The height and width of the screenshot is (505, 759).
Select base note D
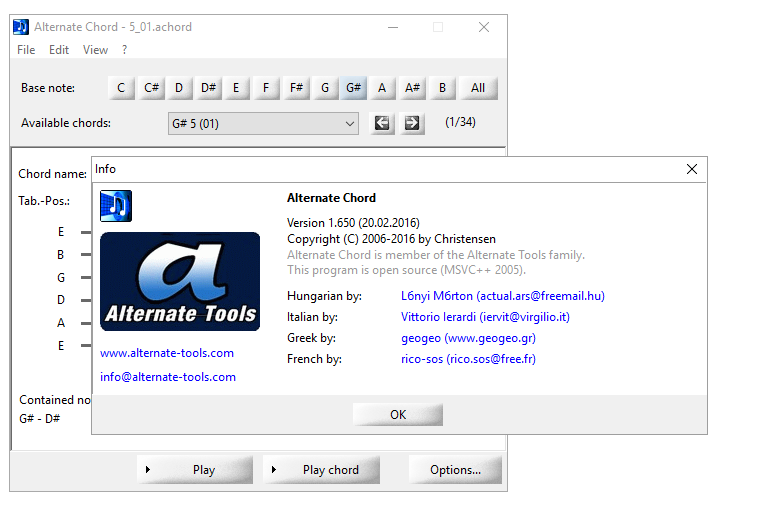point(179,88)
